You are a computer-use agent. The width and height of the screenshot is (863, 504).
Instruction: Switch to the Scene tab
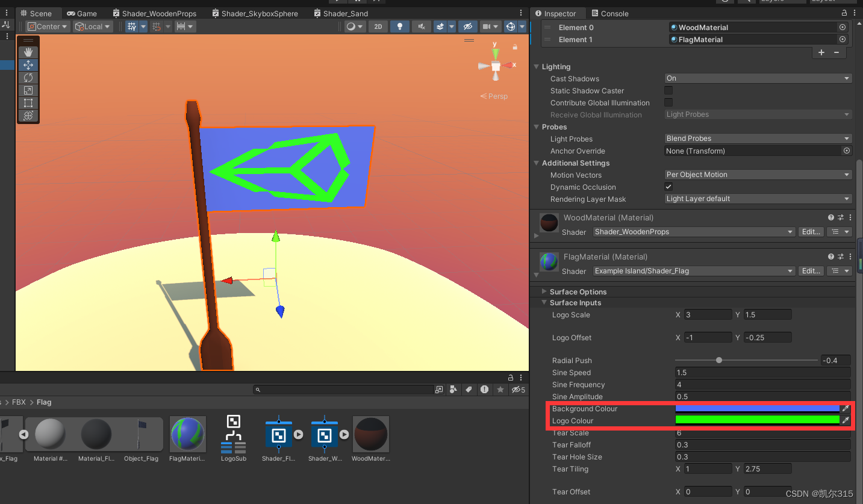36,13
